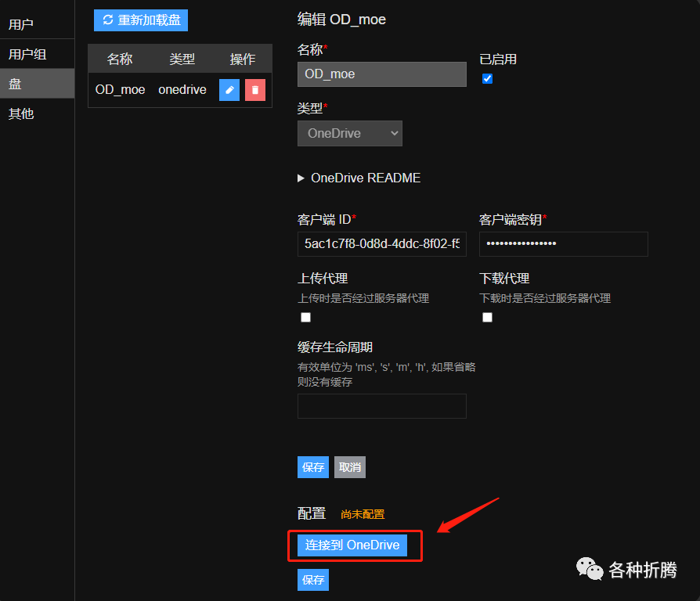
Task: Click the 保存 button next to 取消
Action: (x=313, y=467)
